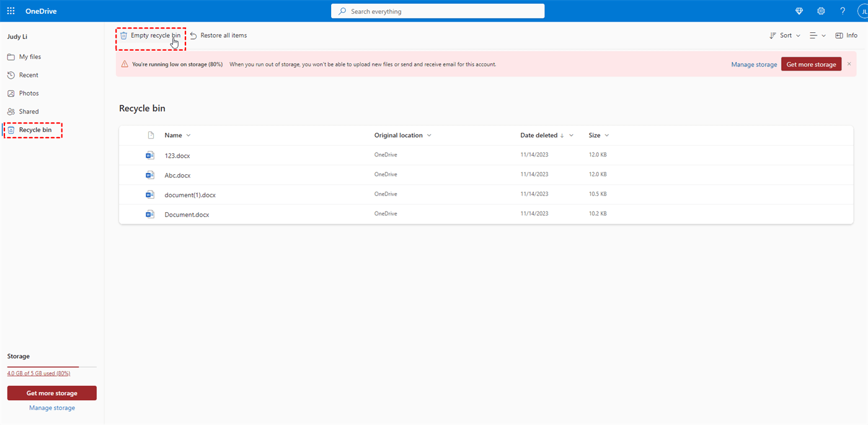Dismiss the low storage warning banner
This screenshot has width=868, height=425.
(849, 64)
